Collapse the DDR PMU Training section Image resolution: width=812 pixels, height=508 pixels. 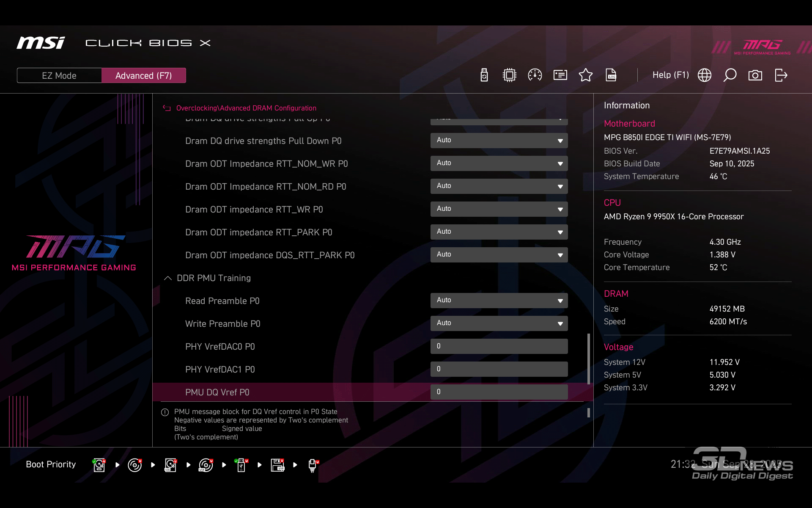click(x=168, y=278)
